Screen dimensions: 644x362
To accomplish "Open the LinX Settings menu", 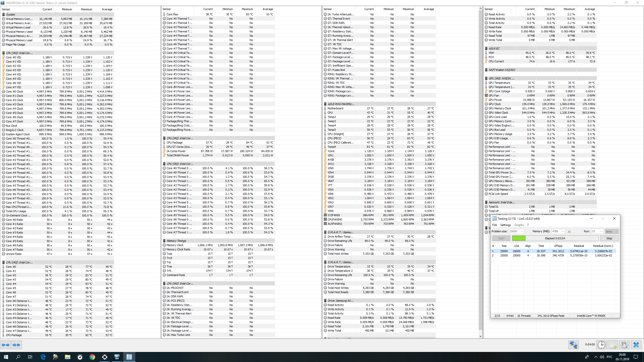I will (x=505, y=225).
